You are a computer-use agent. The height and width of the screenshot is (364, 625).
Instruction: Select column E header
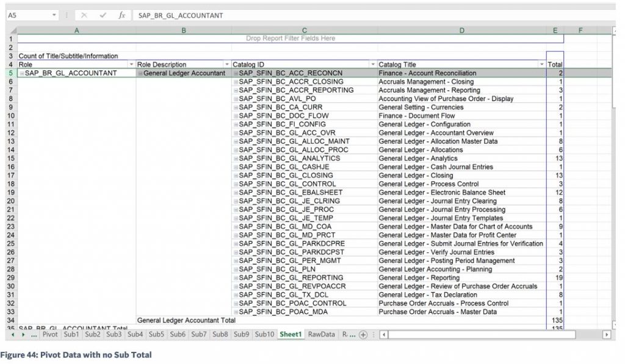[555, 30]
